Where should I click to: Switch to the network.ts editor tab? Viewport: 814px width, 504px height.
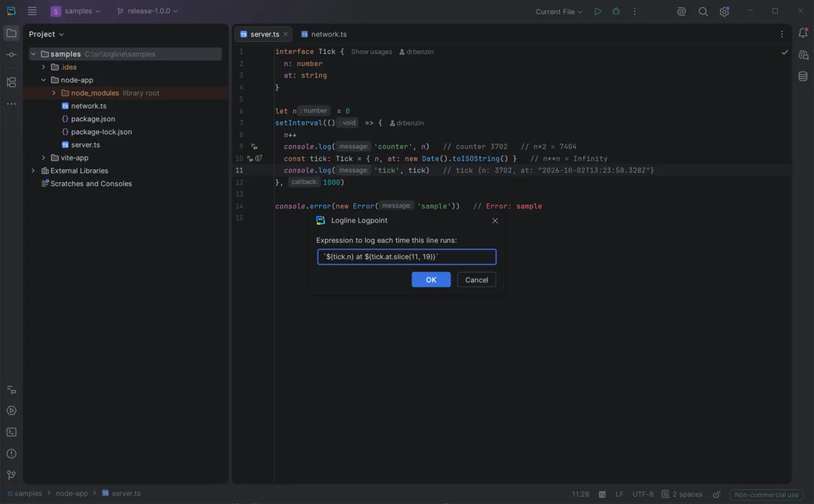[x=323, y=34]
